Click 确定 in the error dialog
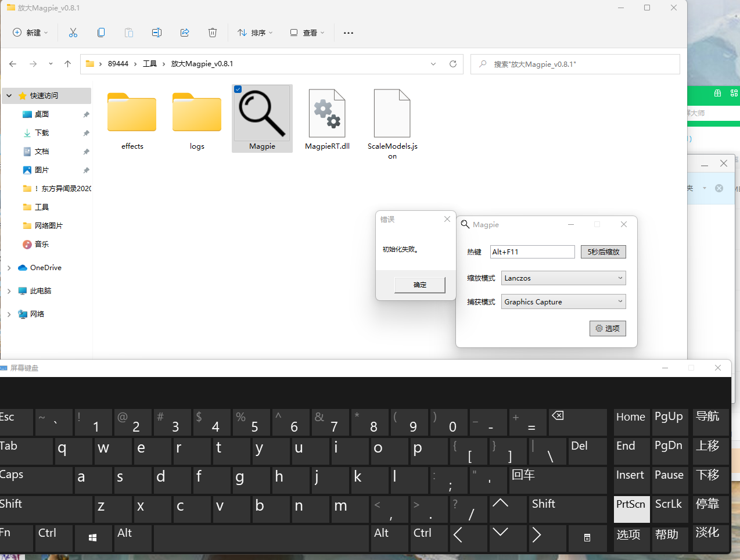Viewport: 740px width, 560px height. click(x=420, y=285)
